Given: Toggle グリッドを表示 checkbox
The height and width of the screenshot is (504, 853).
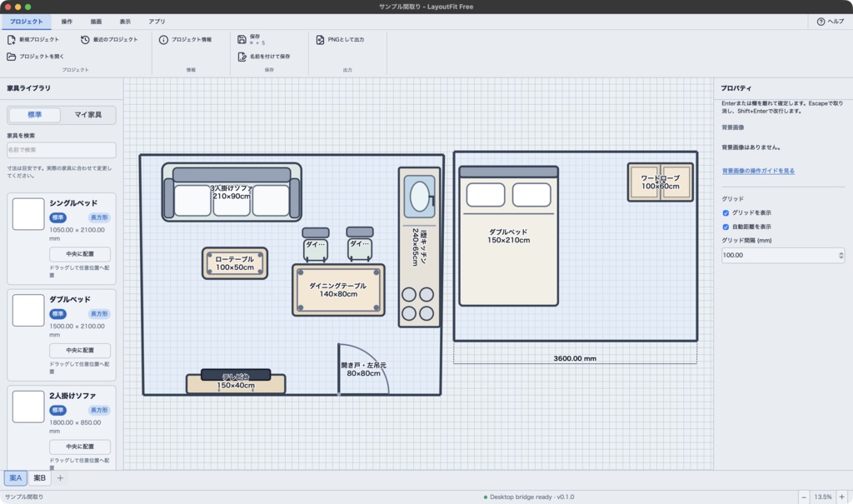Looking at the screenshot, I should (726, 212).
